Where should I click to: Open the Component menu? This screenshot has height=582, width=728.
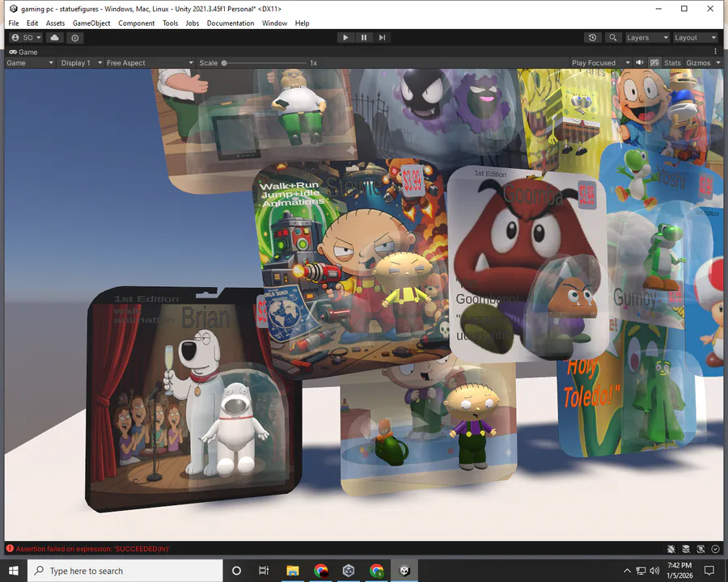tap(136, 23)
